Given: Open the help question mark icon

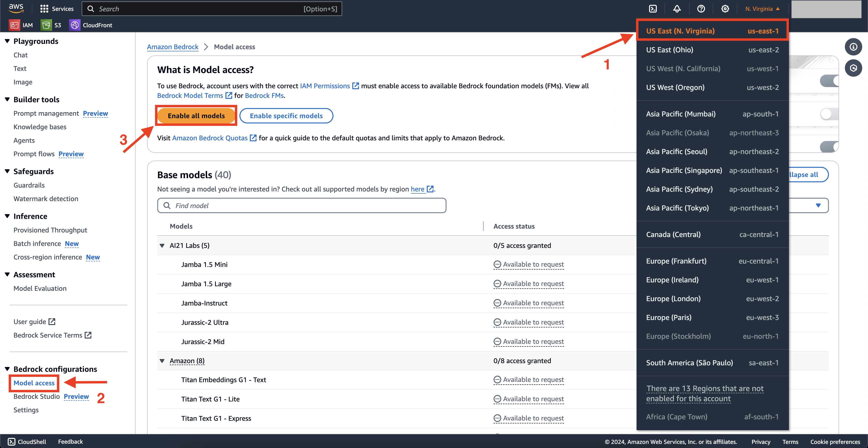Looking at the screenshot, I should 701,9.
